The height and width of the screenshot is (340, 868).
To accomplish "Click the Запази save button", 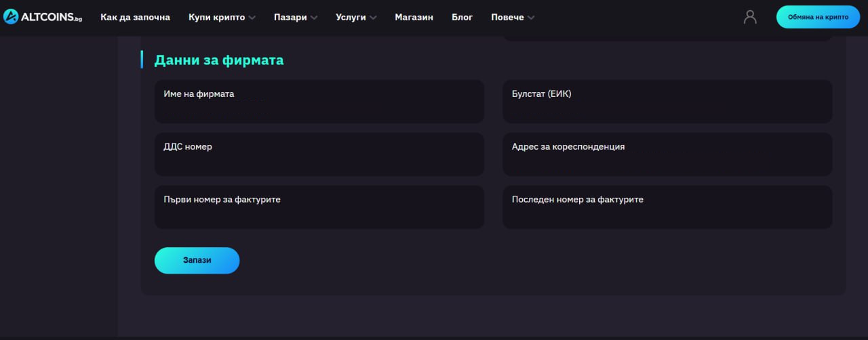I will (197, 260).
